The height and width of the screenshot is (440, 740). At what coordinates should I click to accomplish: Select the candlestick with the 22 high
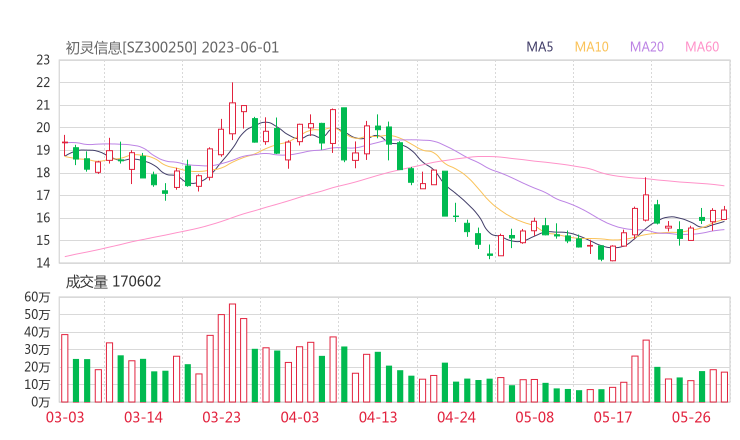tap(232, 111)
